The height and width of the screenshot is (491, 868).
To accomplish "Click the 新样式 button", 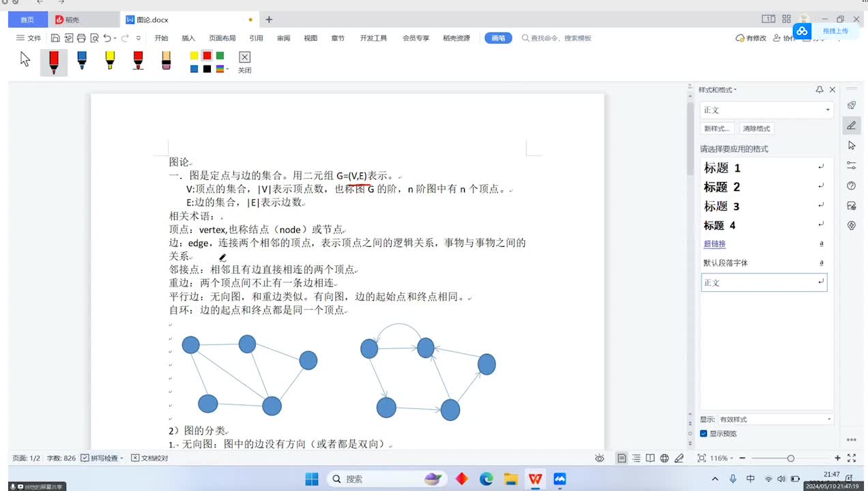I will point(717,128).
